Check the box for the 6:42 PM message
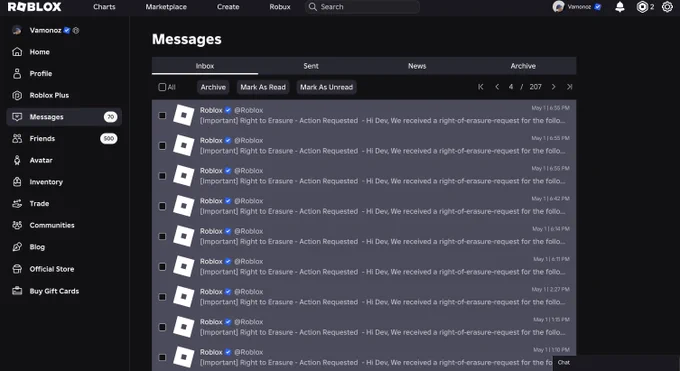This screenshot has width=680, height=371. pyautogui.click(x=162, y=206)
